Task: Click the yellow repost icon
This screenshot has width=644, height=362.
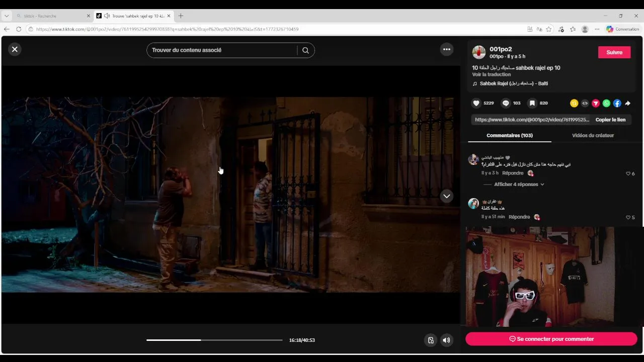Action: click(x=574, y=103)
